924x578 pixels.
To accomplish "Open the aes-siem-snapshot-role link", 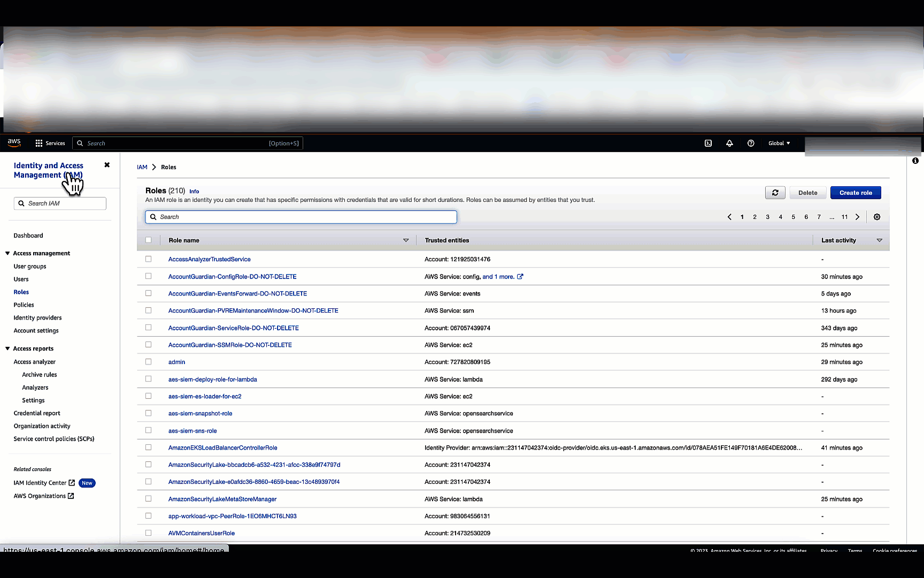I will [x=201, y=414].
